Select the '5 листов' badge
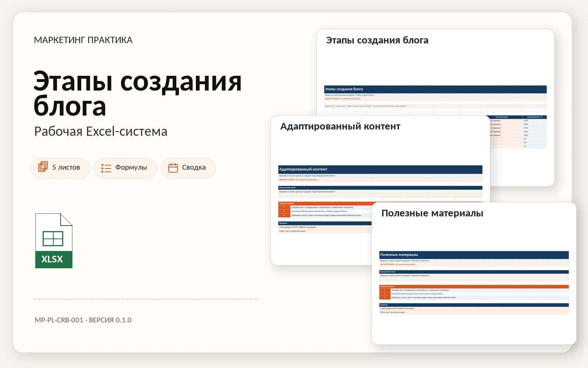 (x=60, y=168)
